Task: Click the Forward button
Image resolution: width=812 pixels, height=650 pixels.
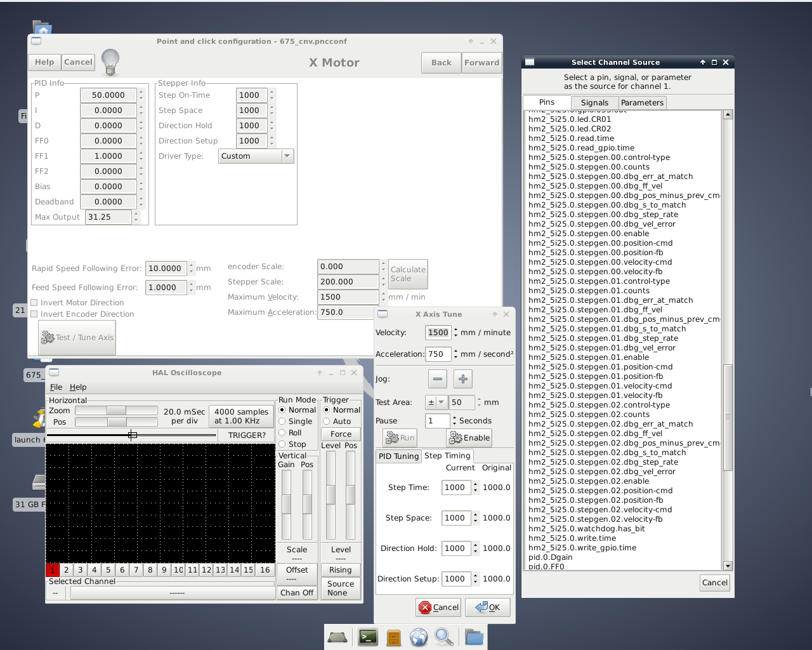Action: pos(481,63)
